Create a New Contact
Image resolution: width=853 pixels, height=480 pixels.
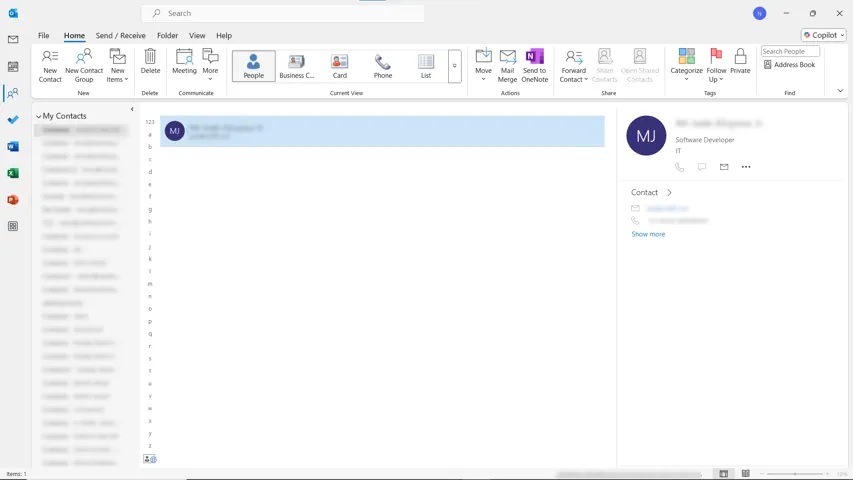pyautogui.click(x=50, y=66)
